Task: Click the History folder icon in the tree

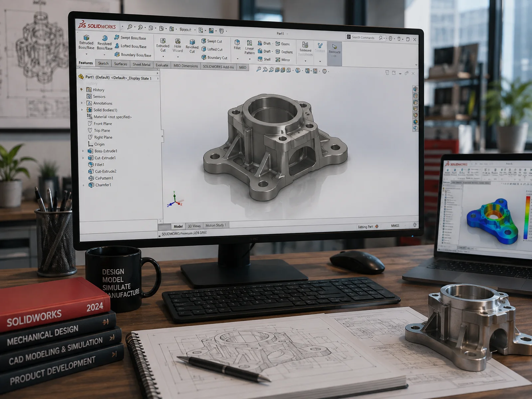Action: pos(89,90)
